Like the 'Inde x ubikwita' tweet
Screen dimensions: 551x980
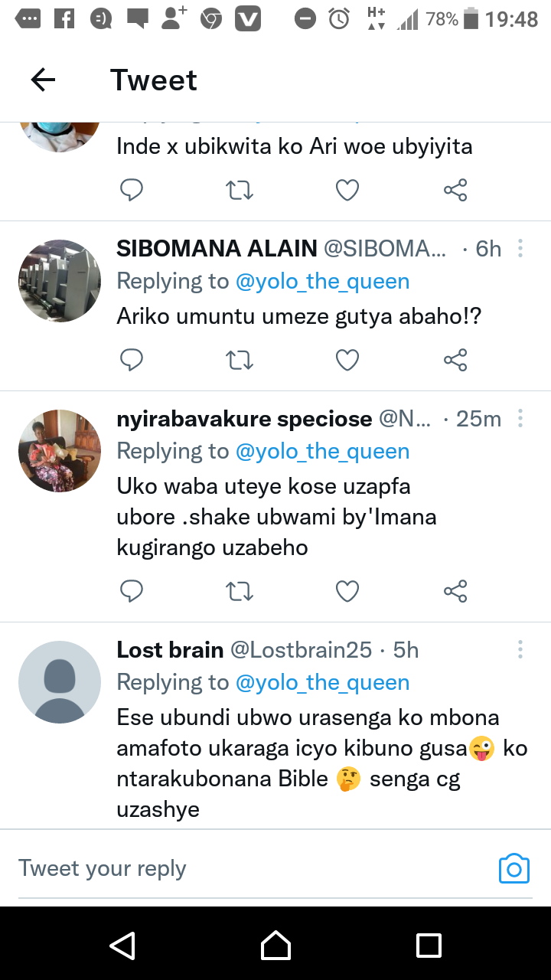(x=347, y=189)
